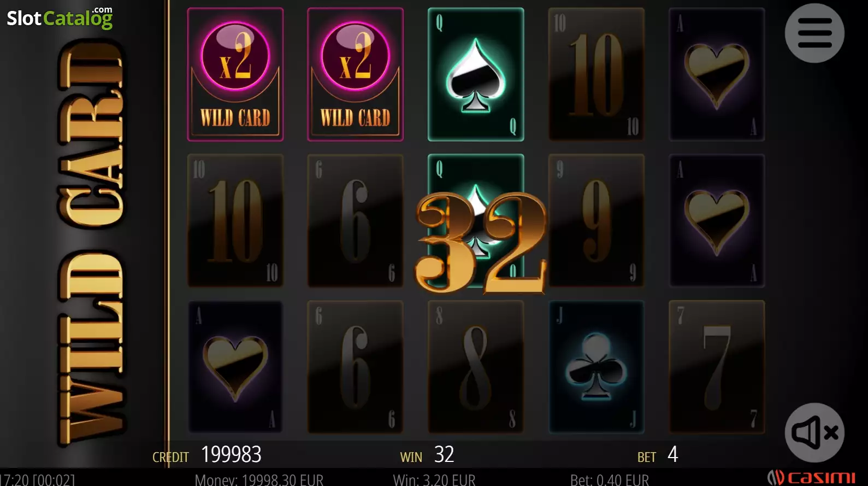Click the 7 card in bottom row
The height and width of the screenshot is (486, 868).
click(x=717, y=367)
